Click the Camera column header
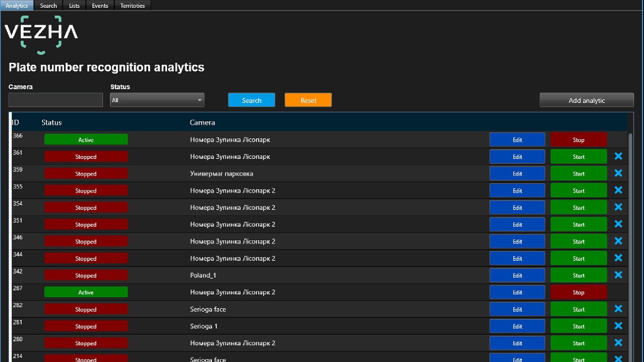The image size is (644, 362). point(202,122)
